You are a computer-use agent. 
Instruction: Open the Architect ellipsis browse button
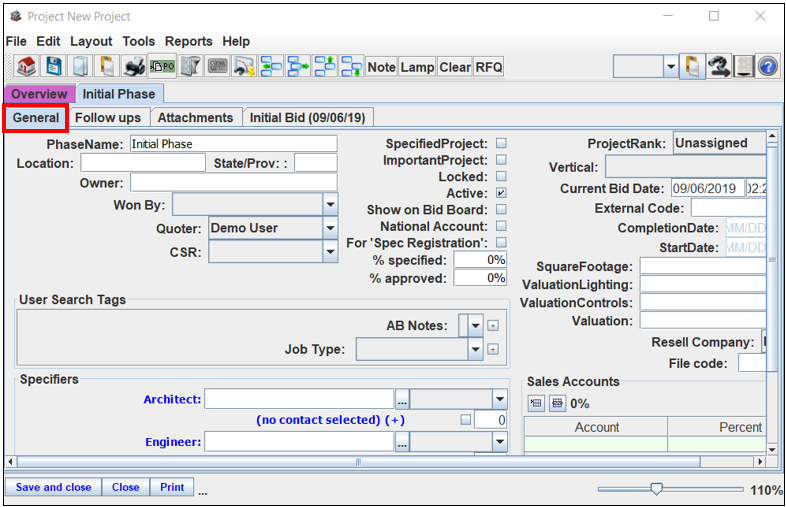point(402,400)
